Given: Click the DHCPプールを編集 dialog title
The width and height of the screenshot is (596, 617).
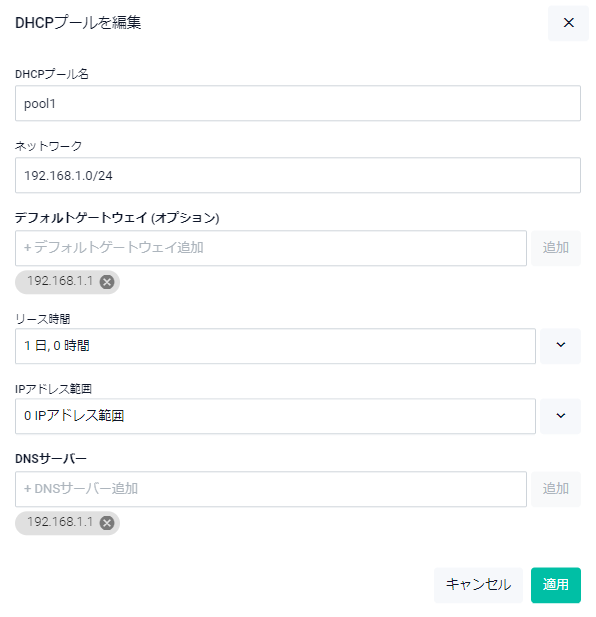Looking at the screenshot, I should [x=78, y=22].
